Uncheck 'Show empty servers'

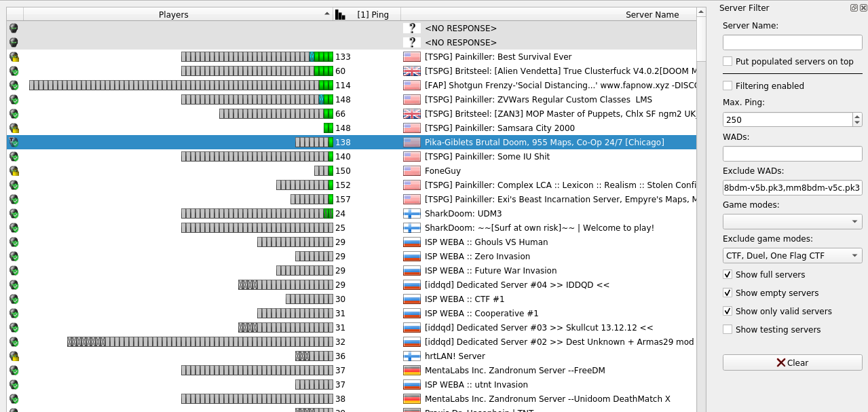728,293
